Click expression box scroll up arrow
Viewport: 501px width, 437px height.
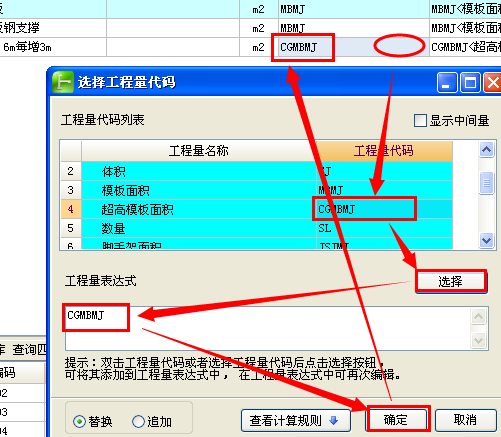pos(479,316)
